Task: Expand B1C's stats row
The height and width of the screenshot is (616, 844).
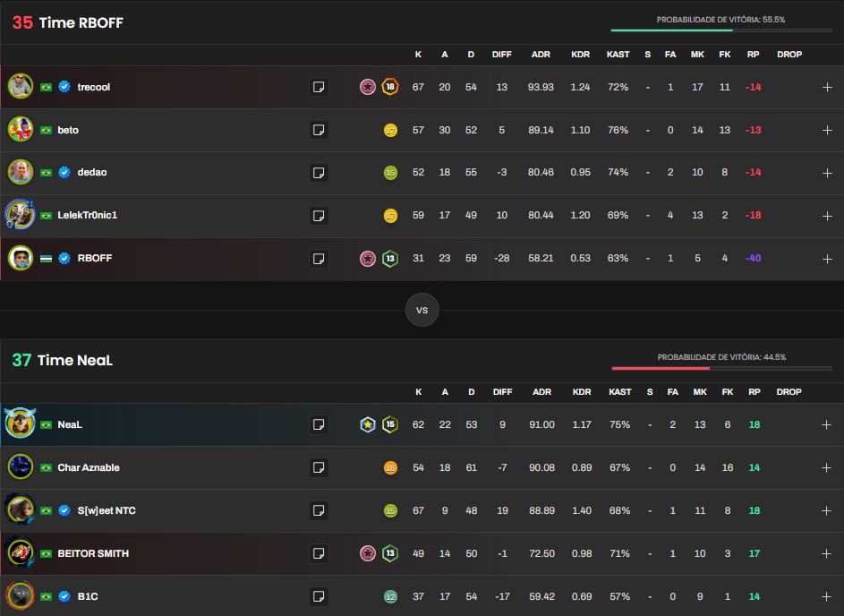Action: tap(827, 596)
